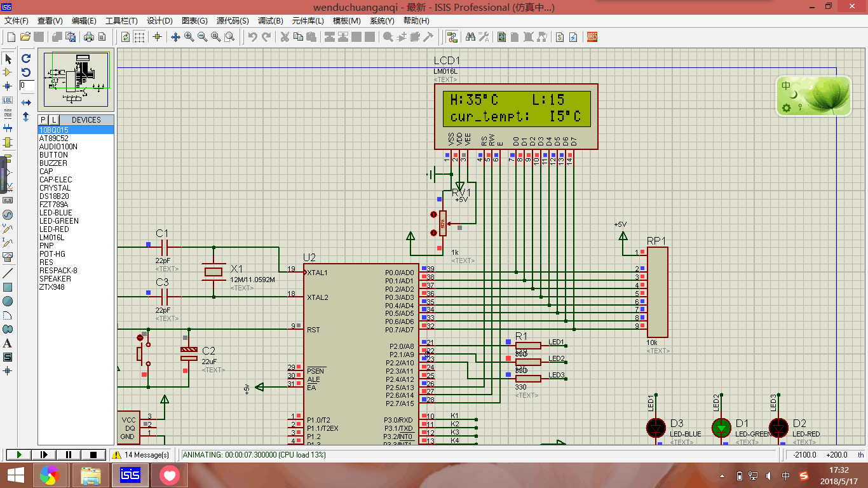Open Windows Start button
Viewport: 868px width, 488px height.
tap(15, 475)
